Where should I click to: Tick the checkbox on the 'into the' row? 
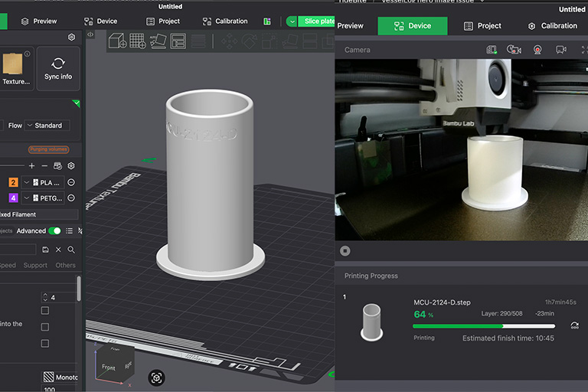click(x=45, y=327)
